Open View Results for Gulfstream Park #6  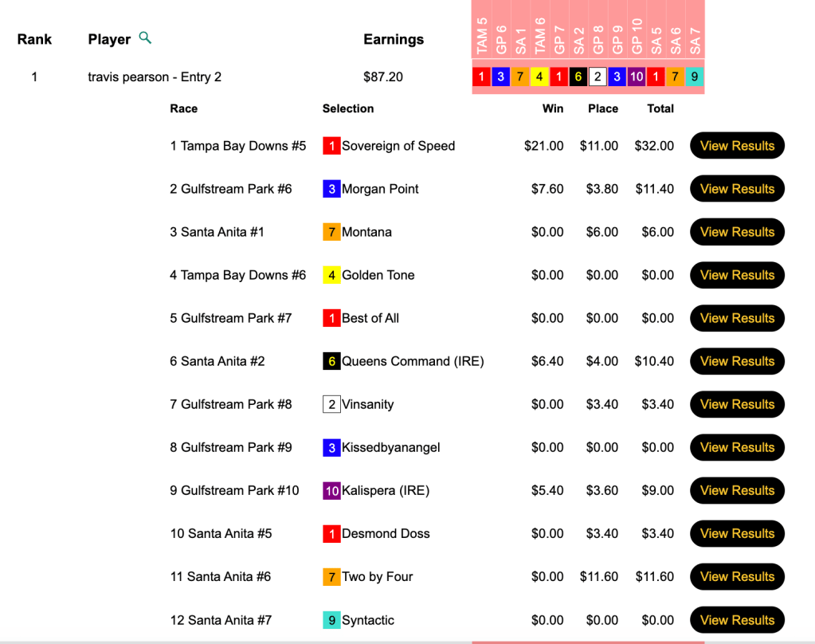coord(737,189)
